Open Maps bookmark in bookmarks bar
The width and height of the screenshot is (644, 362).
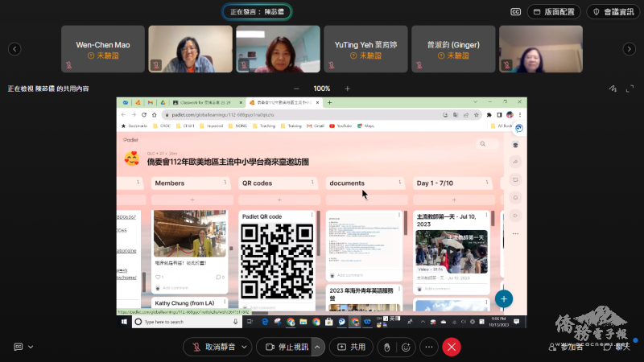(x=365, y=126)
